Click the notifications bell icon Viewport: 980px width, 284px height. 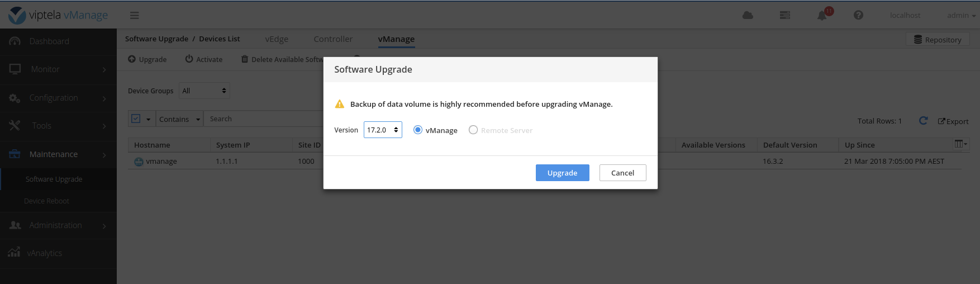coord(822,16)
